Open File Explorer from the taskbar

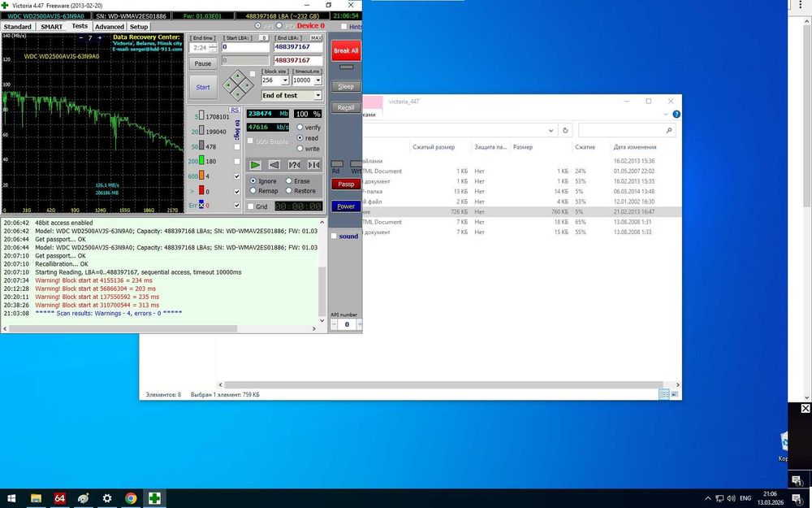click(x=36, y=499)
